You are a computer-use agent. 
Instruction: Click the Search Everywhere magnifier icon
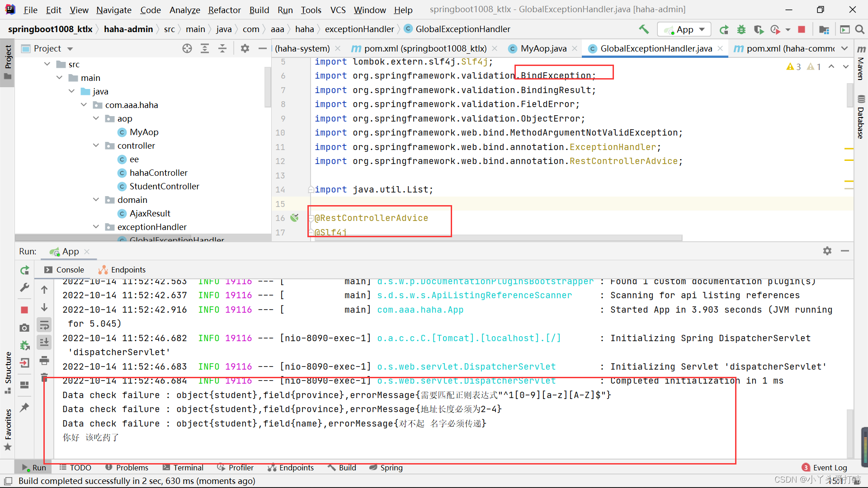[x=860, y=29]
